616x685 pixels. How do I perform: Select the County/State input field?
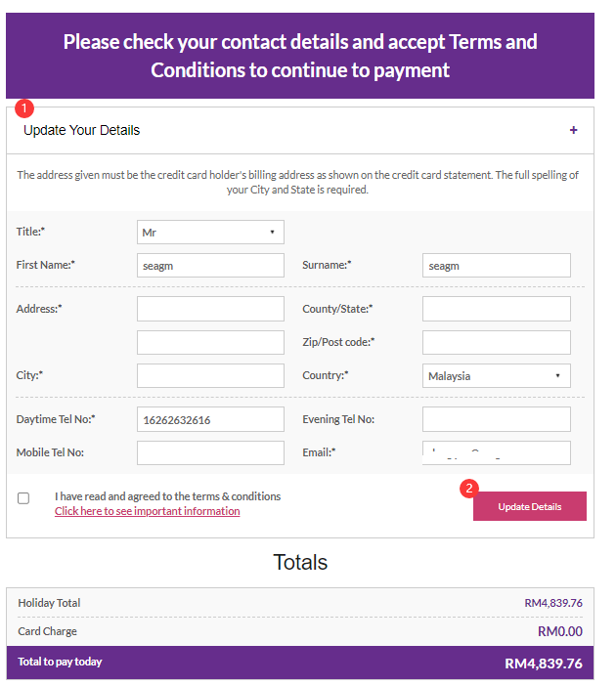[496, 309]
